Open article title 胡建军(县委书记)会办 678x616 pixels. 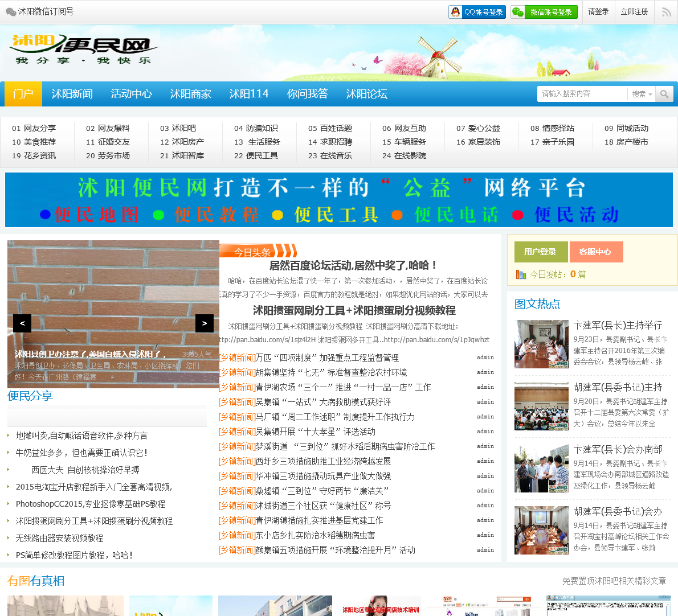coord(618,511)
